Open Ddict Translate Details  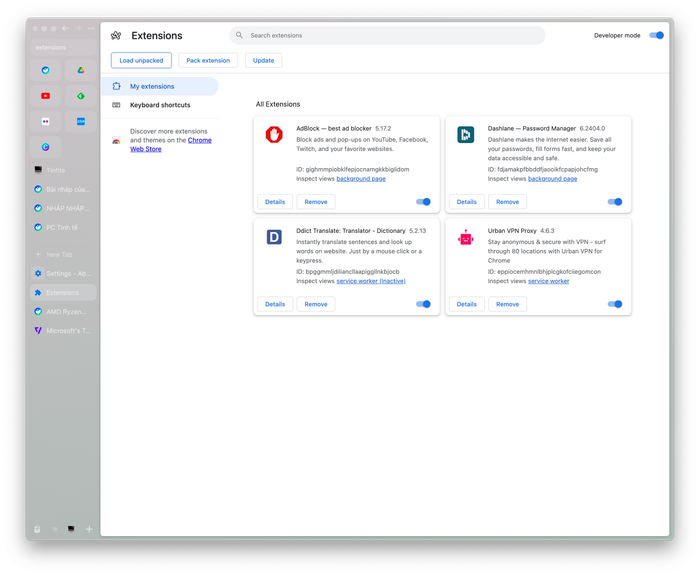[275, 304]
